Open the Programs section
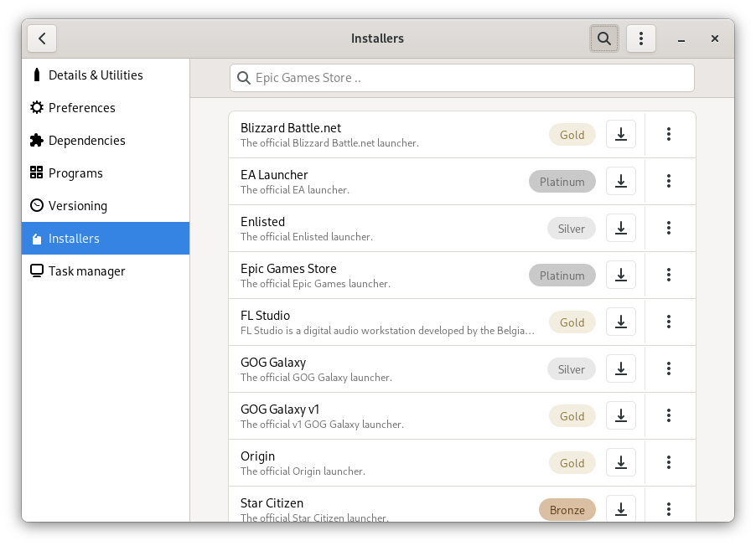This screenshot has height=546, width=756. [75, 173]
